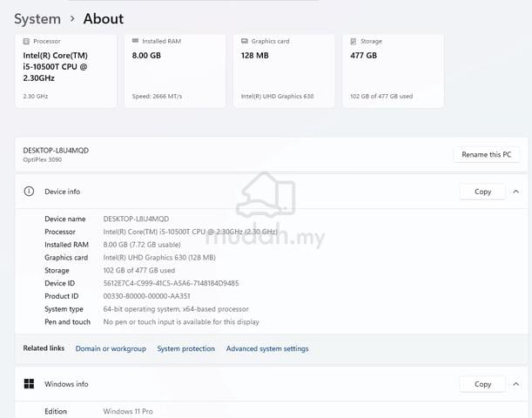Viewport: 532px width, 418px height.
Task: Click the Windows logo icon beside Windows info
Action: click(x=29, y=384)
